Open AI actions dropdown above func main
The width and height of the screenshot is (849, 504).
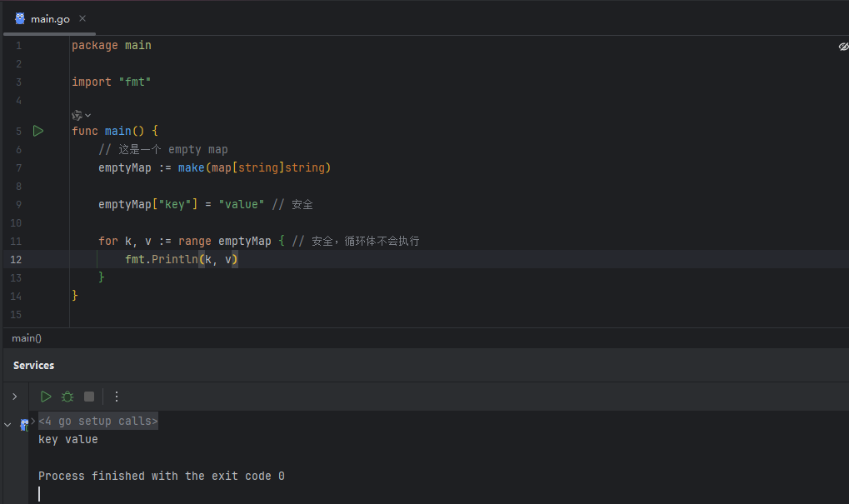(x=81, y=115)
